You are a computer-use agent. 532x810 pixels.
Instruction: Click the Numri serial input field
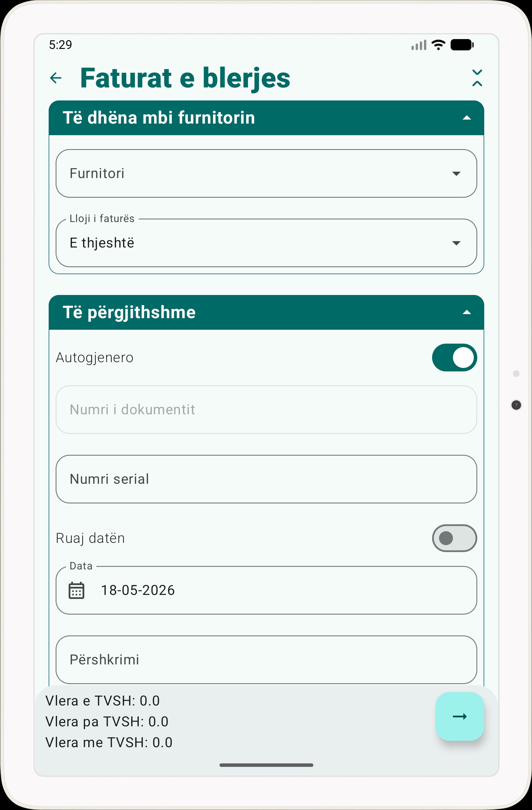coord(266,479)
